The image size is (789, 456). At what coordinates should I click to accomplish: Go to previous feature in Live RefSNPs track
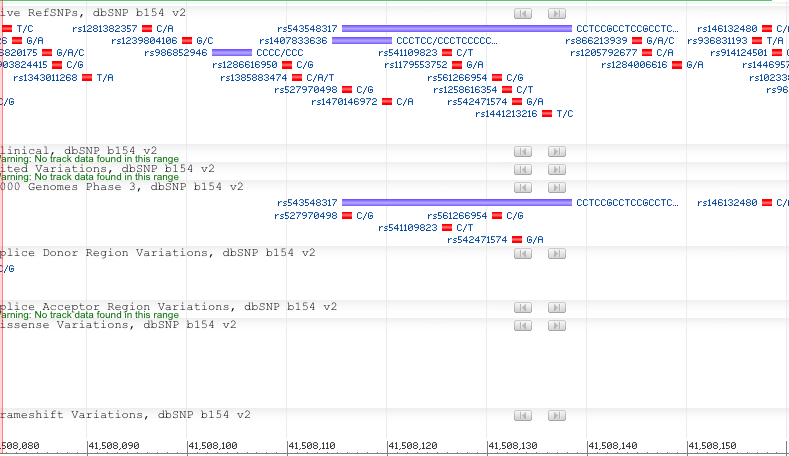click(523, 12)
